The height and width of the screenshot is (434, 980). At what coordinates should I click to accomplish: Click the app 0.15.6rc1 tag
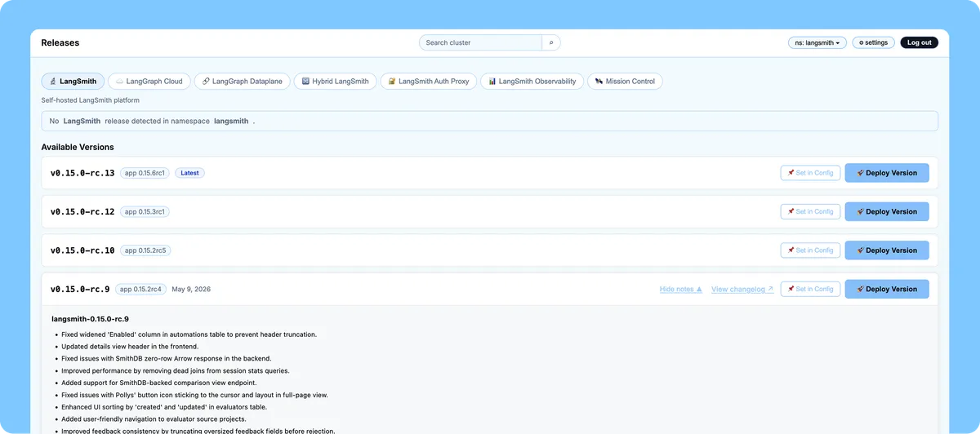(145, 173)
